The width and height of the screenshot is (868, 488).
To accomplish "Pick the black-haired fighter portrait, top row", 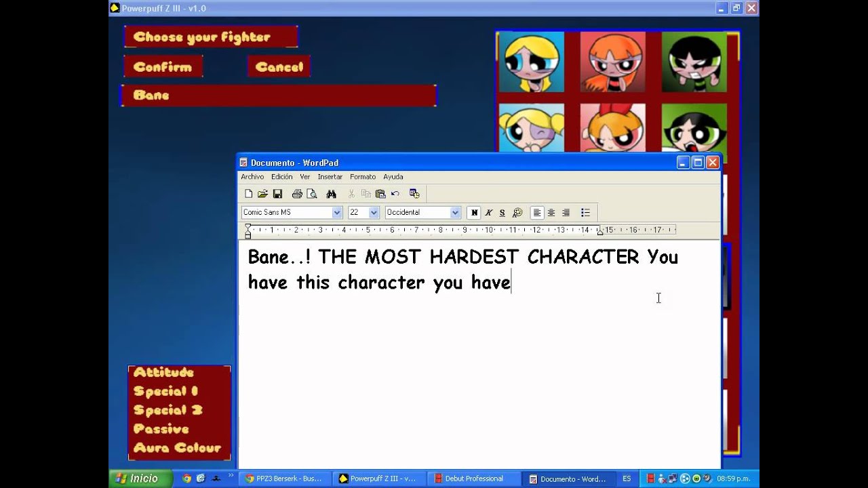I will tap(694, 62).
